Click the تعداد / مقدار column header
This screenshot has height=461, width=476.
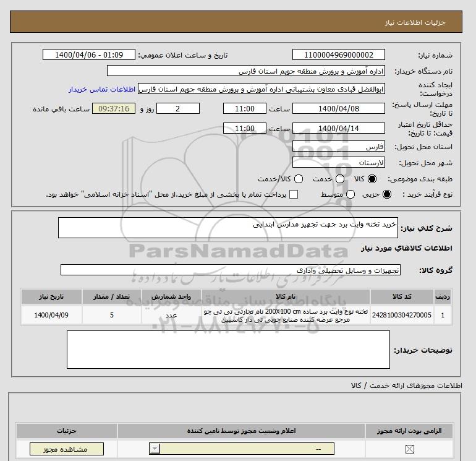(112, 296)
